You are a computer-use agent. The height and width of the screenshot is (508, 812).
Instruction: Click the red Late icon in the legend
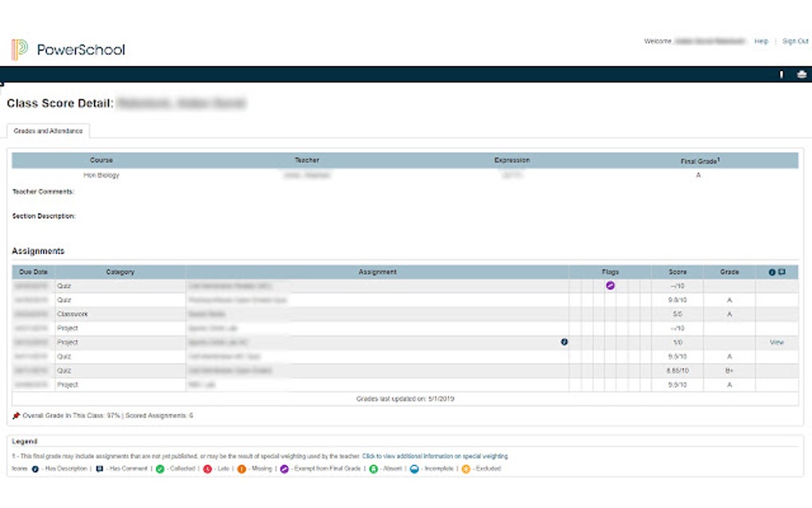[x=206, y=469]
